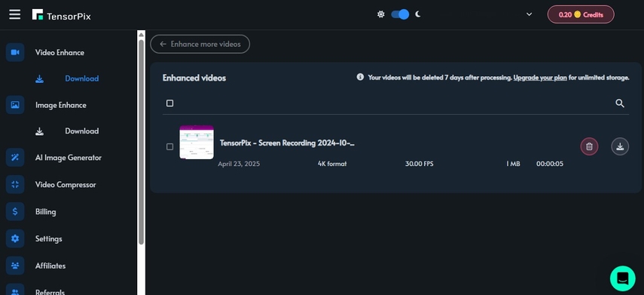
Task: Open the hamburger menu
Action: pos(15,14)
